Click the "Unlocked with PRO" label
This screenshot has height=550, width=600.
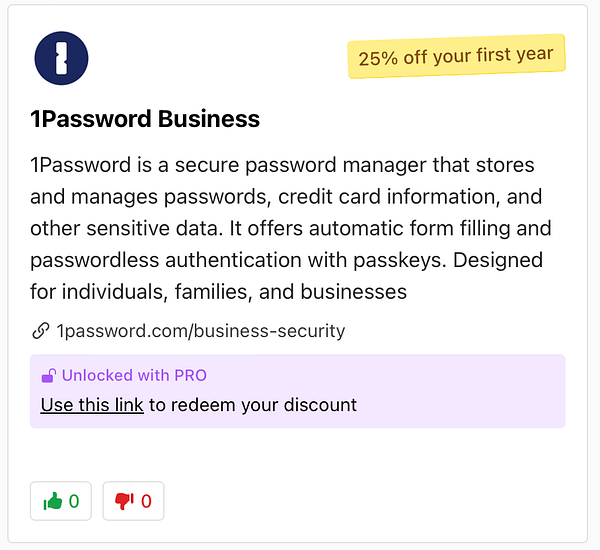pos(134,376)
